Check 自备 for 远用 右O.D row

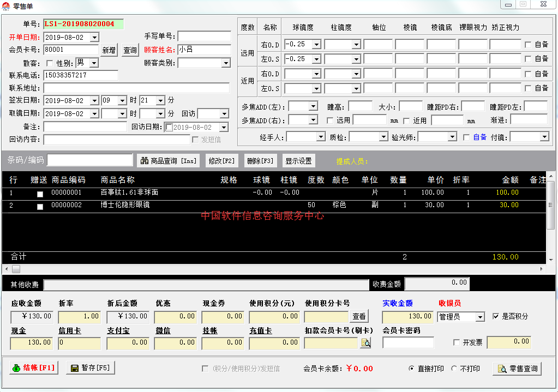point(528,45)
